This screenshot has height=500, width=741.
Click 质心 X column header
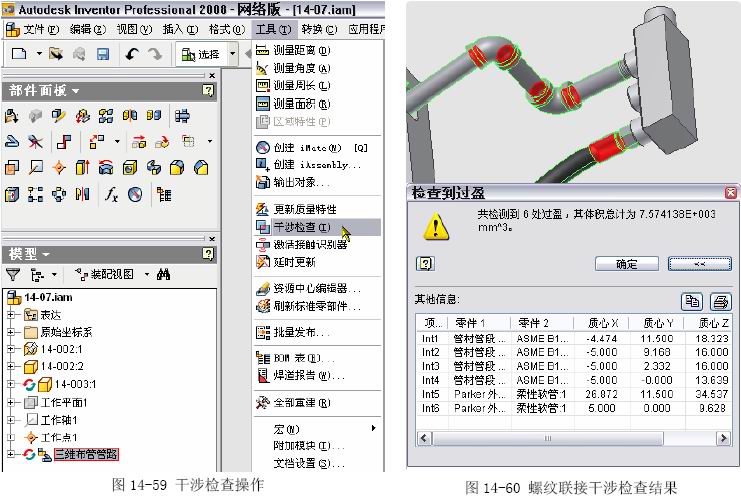[603, 323]
